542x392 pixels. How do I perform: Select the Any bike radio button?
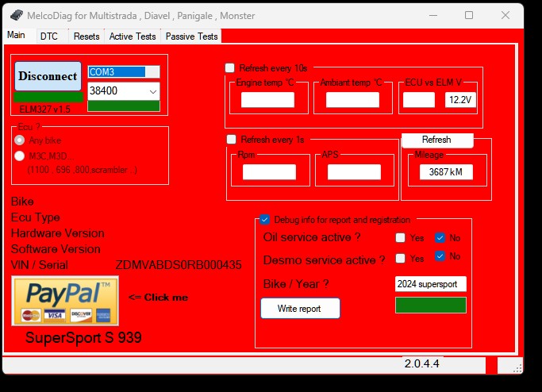19,140
